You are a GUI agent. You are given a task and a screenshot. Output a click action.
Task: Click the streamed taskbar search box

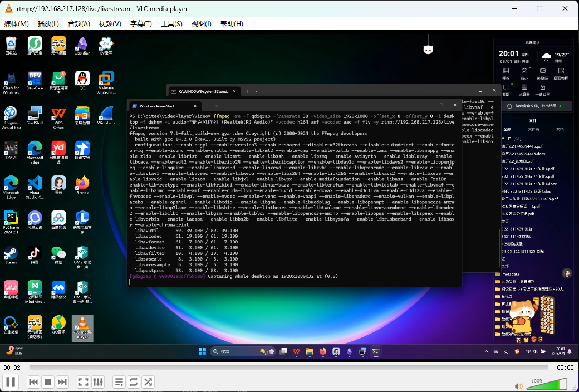click(243, 351)
